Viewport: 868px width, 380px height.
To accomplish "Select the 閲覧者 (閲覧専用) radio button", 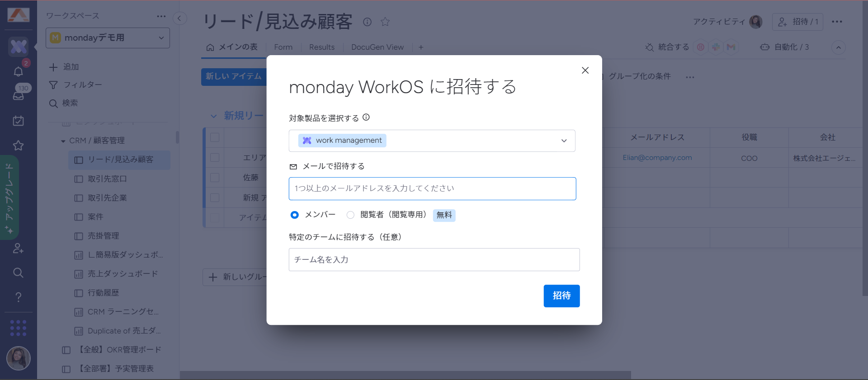I will 350,215.
